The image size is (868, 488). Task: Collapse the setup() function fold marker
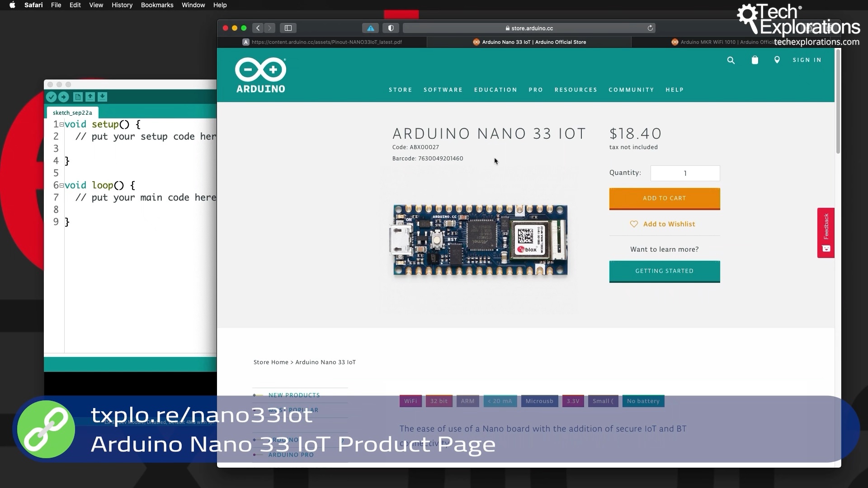point(61,125)
